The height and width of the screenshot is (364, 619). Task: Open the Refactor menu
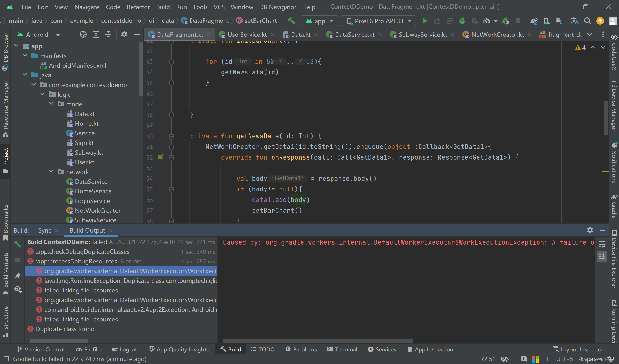pyautogui.click(x=138, y=7)
